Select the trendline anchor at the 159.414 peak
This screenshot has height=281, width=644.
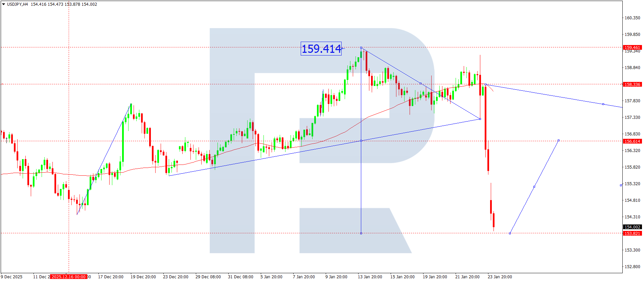pyautogui.click(x=361, y=48)
